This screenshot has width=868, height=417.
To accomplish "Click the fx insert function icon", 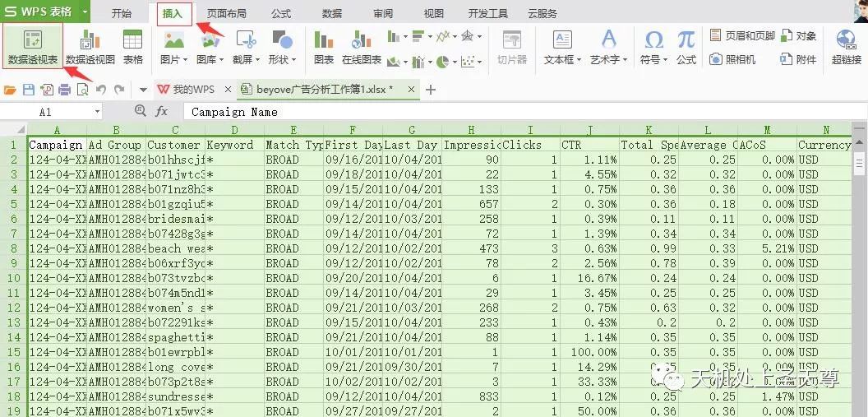I will coord(161,111).
